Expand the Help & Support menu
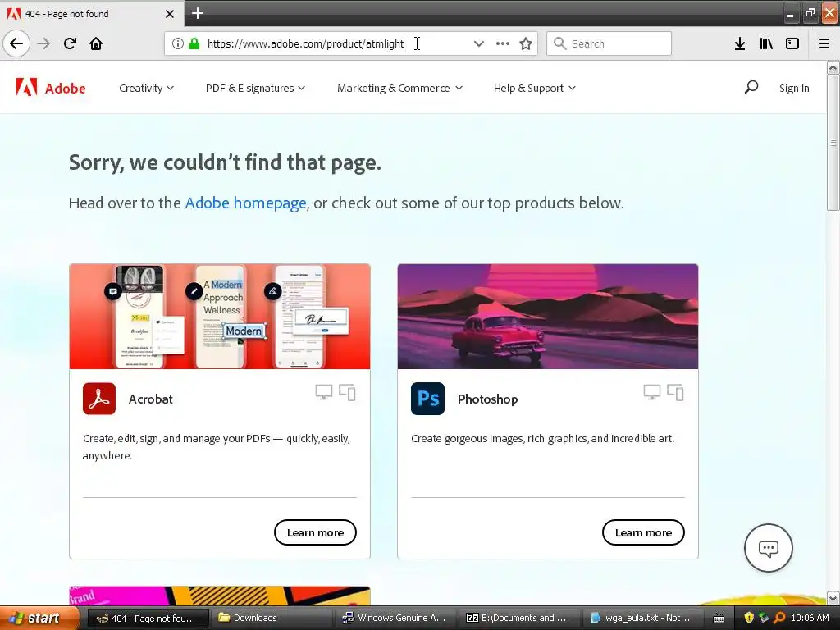The image size is (840, 630). click(535, 88)
